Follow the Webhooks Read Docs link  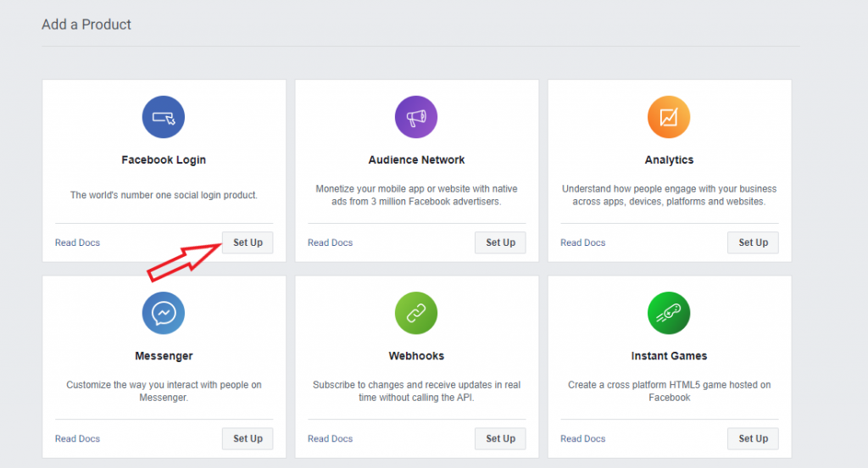tap(330, 438)
